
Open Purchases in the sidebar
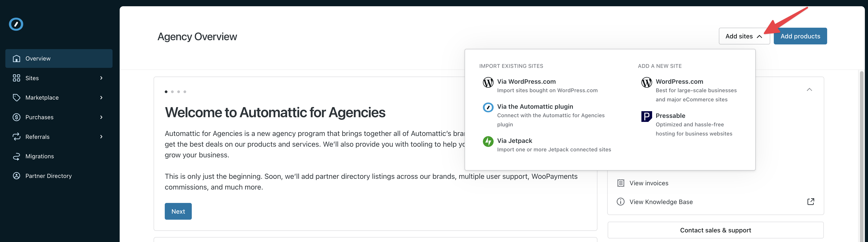(x=40, y=117)
